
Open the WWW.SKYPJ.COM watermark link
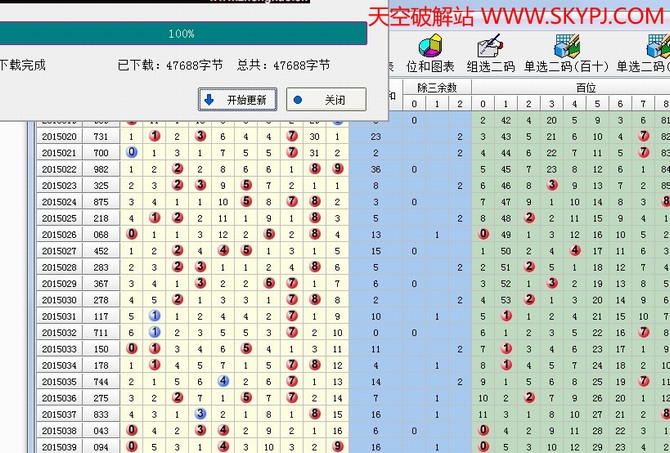(x=575, y=16)
